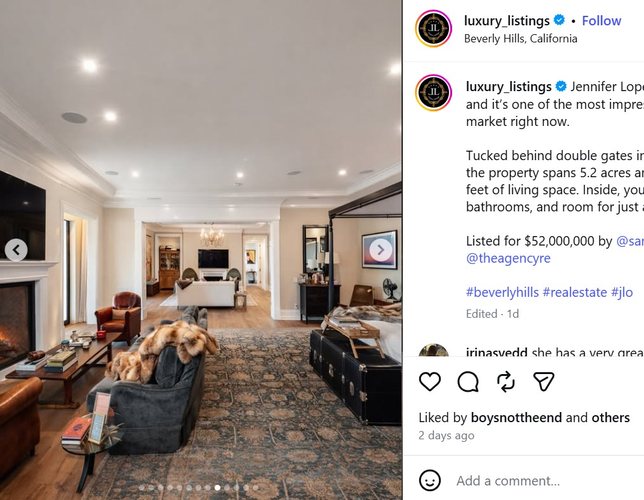This screenshot has width=644, height=500.
Task: Open luxury_listings avatar beside the caption
Action: 433,93
